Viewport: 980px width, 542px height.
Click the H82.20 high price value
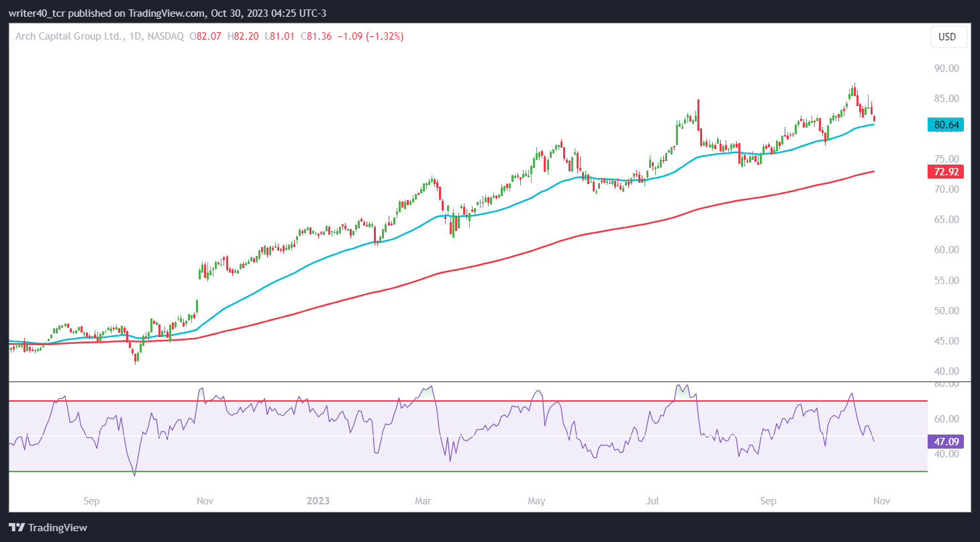[x=243, y=36]
